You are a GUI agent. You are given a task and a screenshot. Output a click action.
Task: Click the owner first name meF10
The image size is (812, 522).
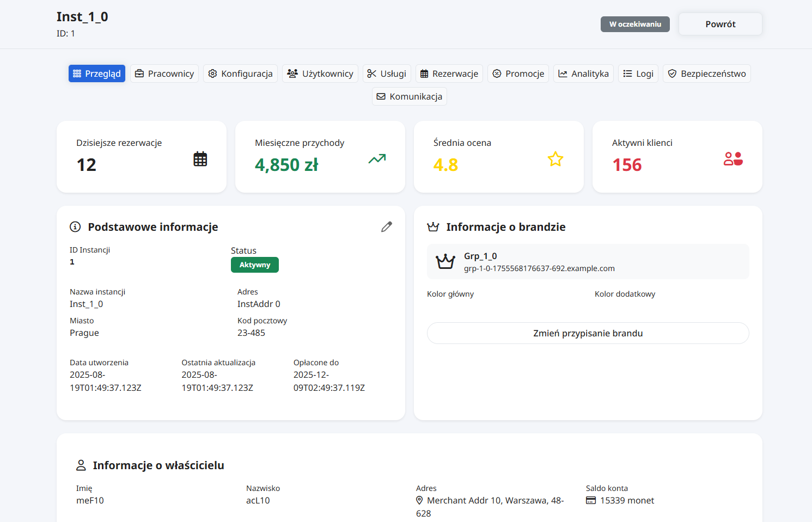click(90, 500)
